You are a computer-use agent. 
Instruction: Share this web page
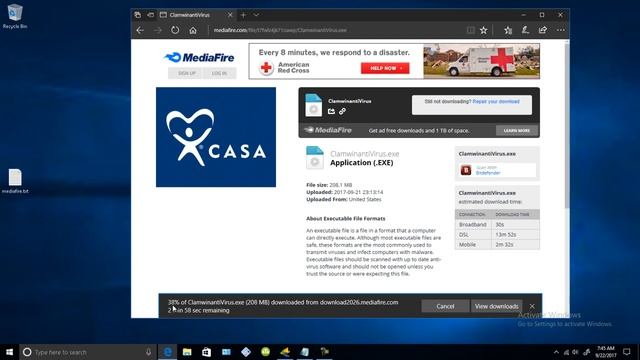point(543,30)
